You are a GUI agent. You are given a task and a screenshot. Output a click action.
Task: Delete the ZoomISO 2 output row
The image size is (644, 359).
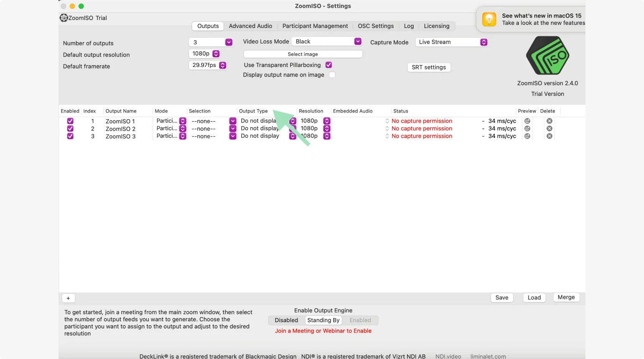coord(549,128)
